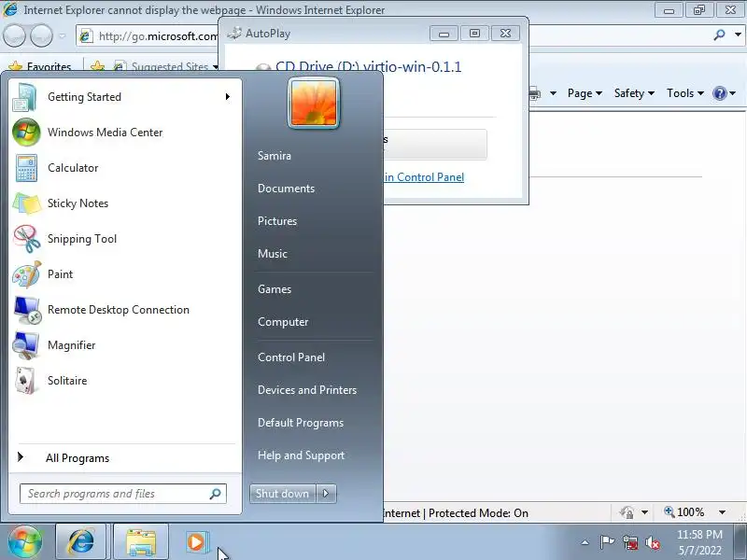This screenshot has height=560, width=747.
Task: Open zoom level dropdown arrow
Action: coord(722,512)
